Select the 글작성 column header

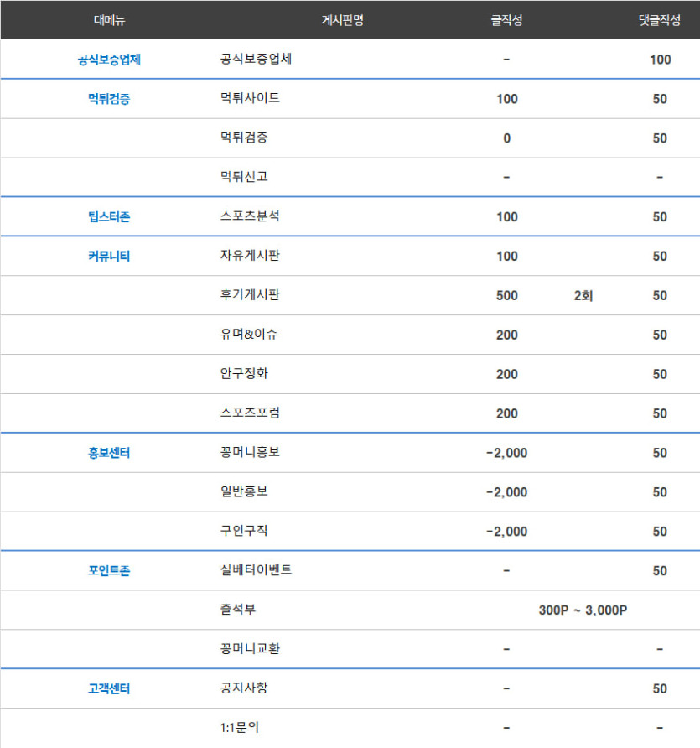click(506, 20)
